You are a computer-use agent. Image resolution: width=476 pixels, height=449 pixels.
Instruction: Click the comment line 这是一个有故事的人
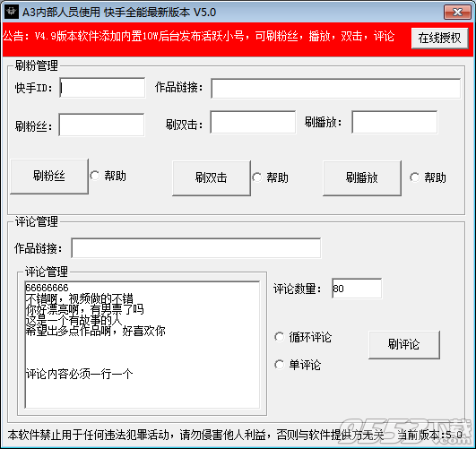[x=74, y=320]
